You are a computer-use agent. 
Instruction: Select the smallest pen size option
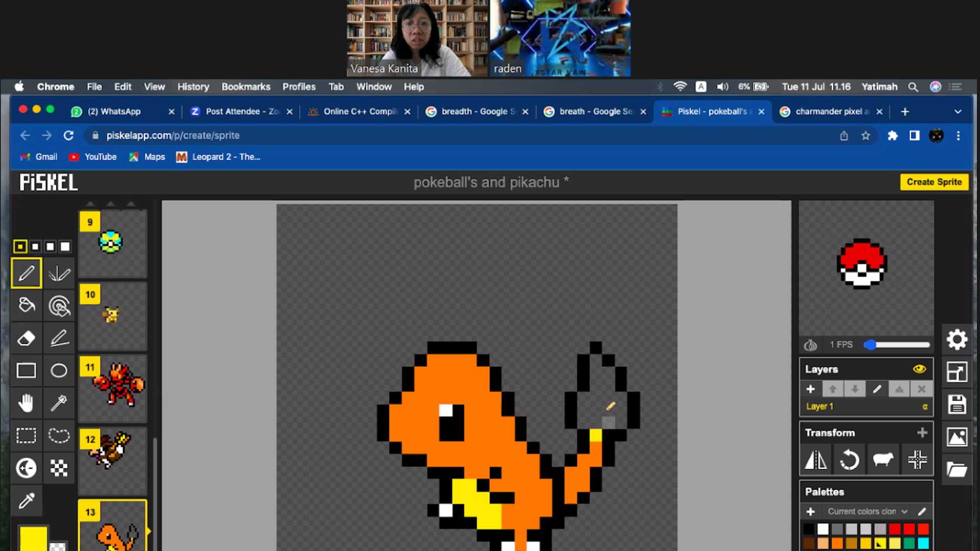pos(20,247)
